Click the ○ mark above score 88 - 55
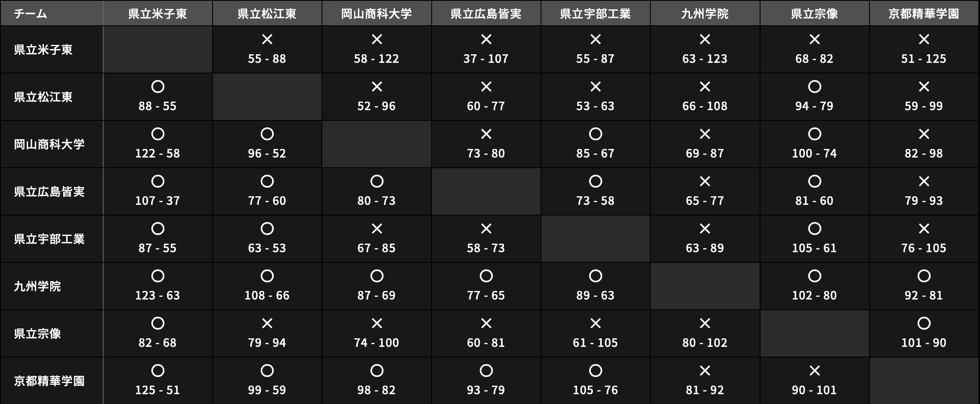The width and height of the screenshot is (980, 404). coord(158,87)
